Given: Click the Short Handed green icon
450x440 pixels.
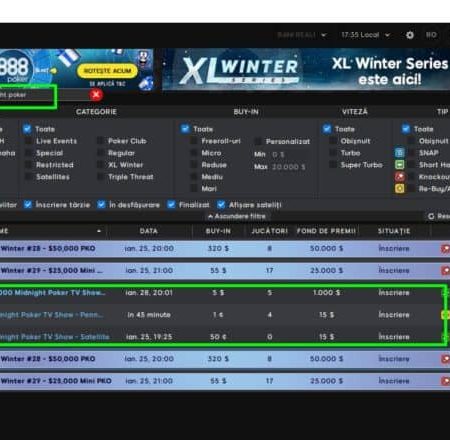Looking at the screenshot, I should click(400, 165).
